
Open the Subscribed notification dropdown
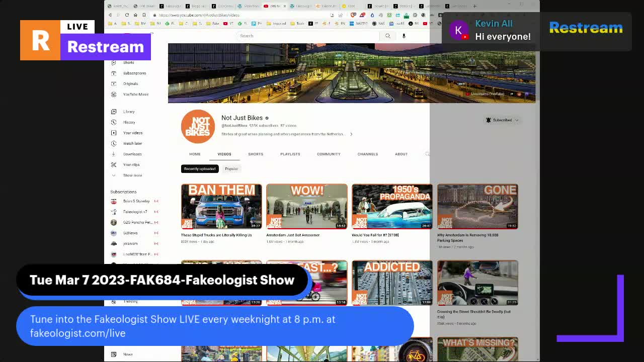(x=502, y=120)
